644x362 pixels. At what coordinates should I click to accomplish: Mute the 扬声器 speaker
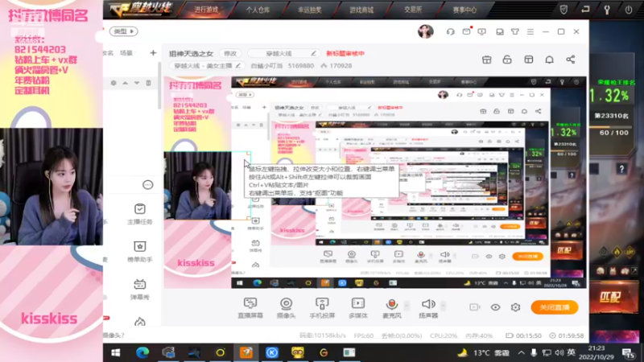point(428,308)
